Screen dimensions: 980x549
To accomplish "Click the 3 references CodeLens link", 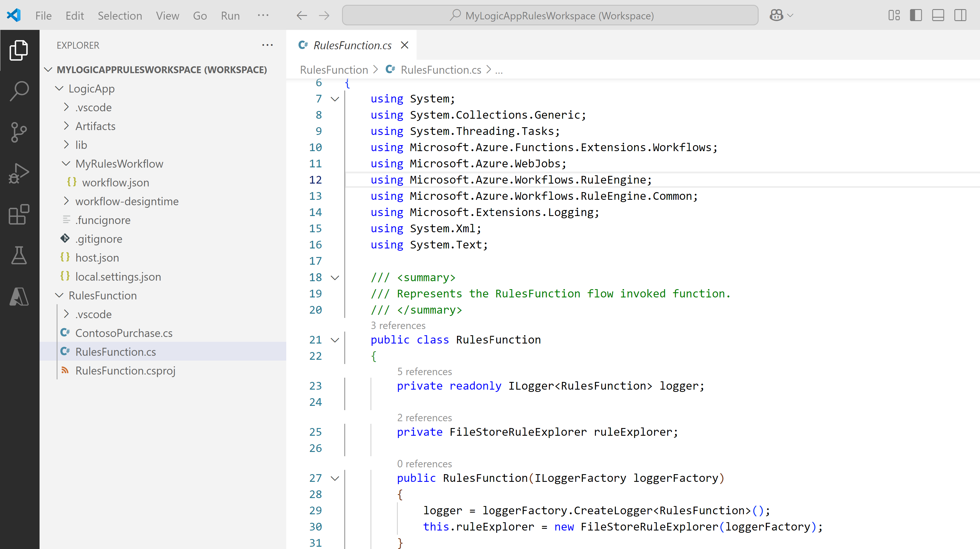I will pos(398,325).
